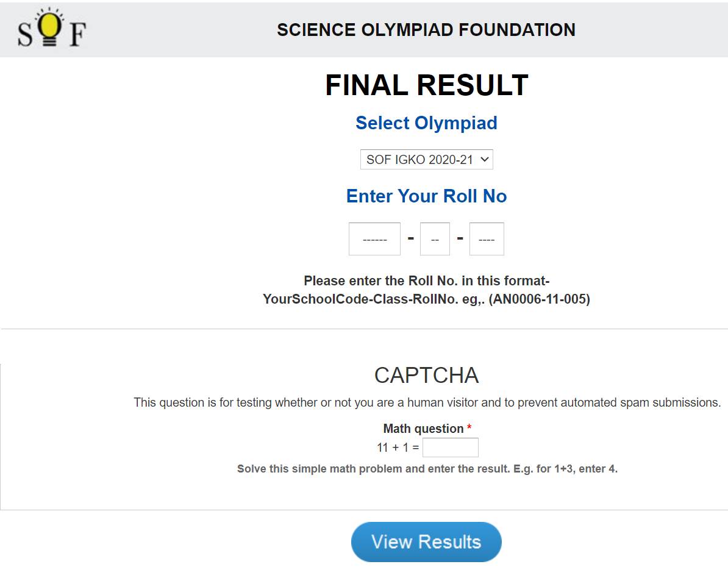The image size is (728, 567).
Task: Click the 'Please enter the Roll No.' instruction
Action: pyautogui.click(x=427, y=281)
